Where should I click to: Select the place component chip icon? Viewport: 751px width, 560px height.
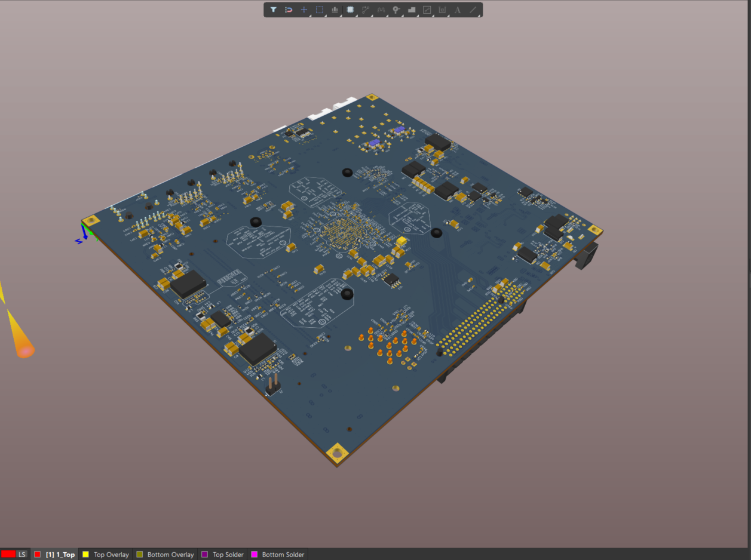(x=350, y=10)
